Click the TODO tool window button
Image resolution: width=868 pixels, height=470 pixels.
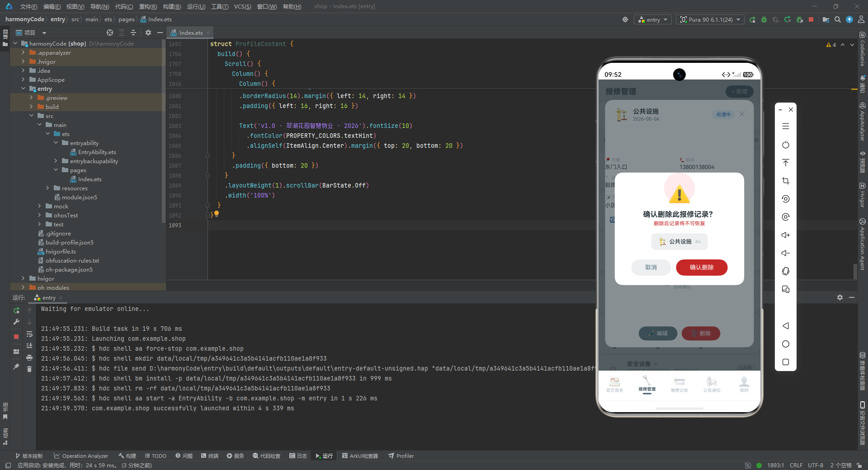(x=156, y=456)
